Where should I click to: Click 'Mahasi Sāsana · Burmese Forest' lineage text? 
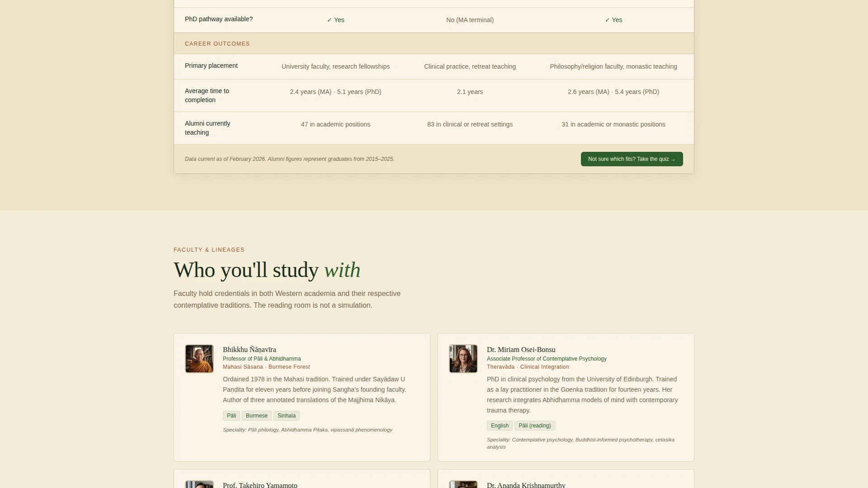[x=266, y=367]
